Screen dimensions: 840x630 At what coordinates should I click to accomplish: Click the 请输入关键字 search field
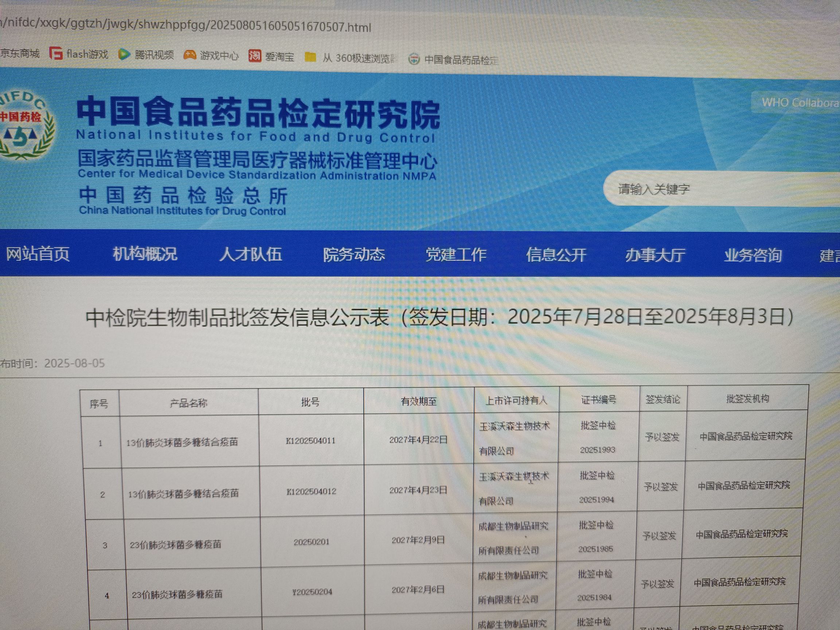coord(722,189)
